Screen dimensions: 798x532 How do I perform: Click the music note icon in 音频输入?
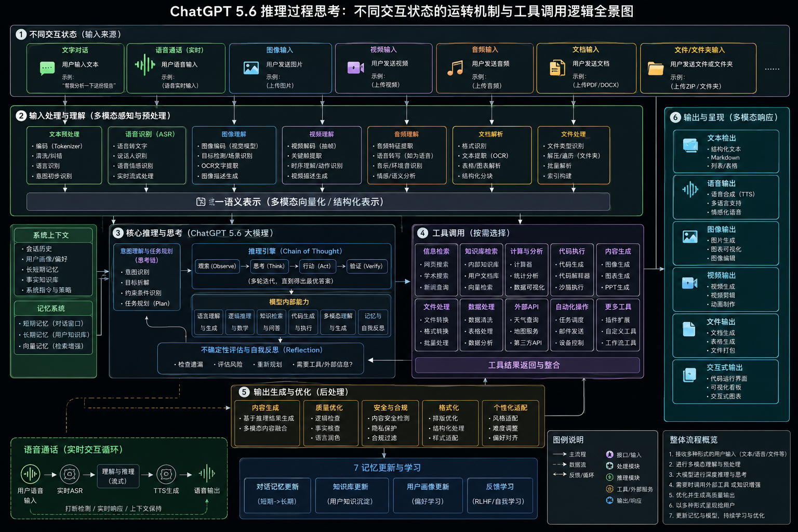coord(456,68)
